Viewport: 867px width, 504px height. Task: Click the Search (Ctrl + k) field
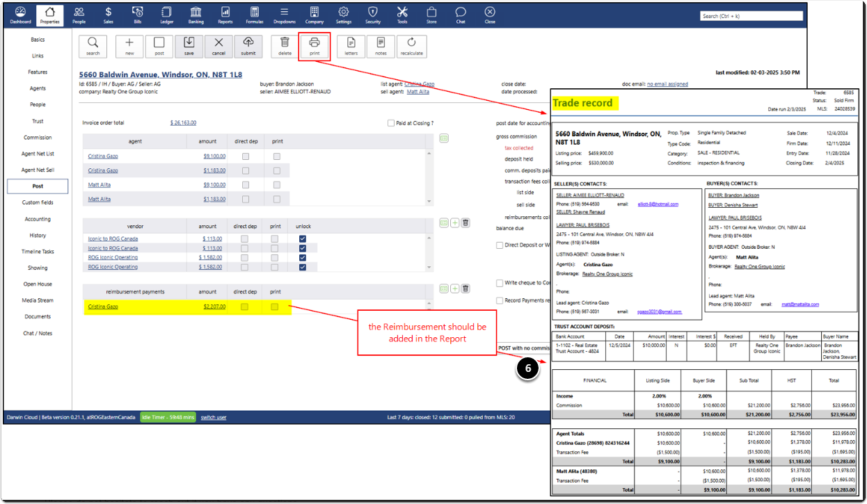(751, 15)
